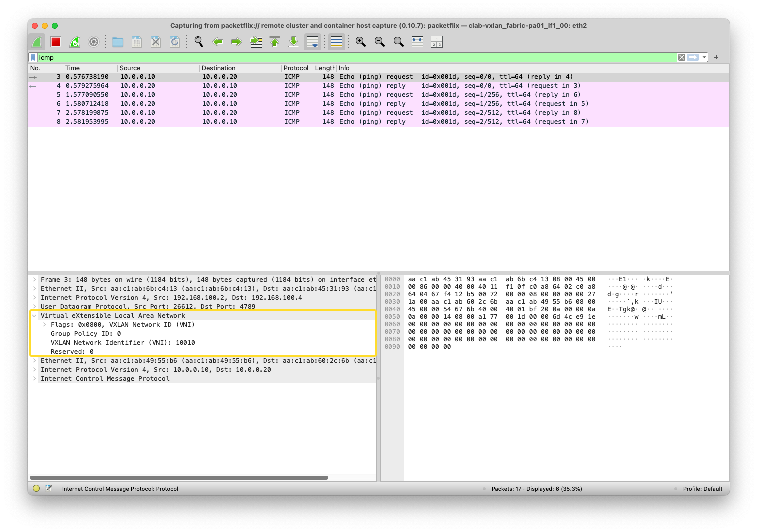
Task: Open the Expert Information indicator
Action: click(x=35, y=489)
